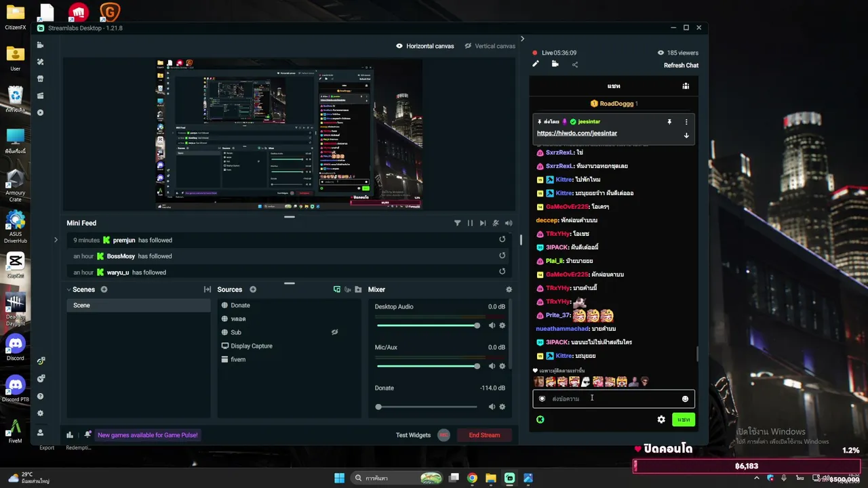
Task: Open chat settings gear near send button
Action: pos(661,420)
